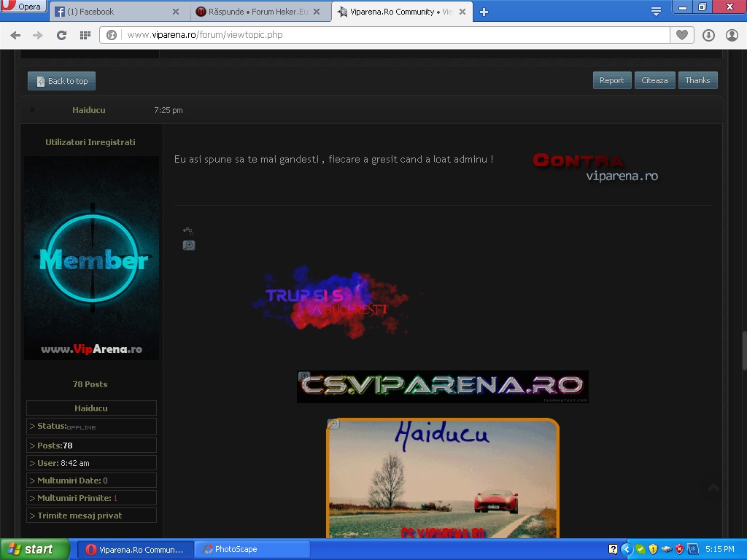Screen dimensions: 747x560
Task: Click the Citeaza quote button
Action: pos(654,80)
